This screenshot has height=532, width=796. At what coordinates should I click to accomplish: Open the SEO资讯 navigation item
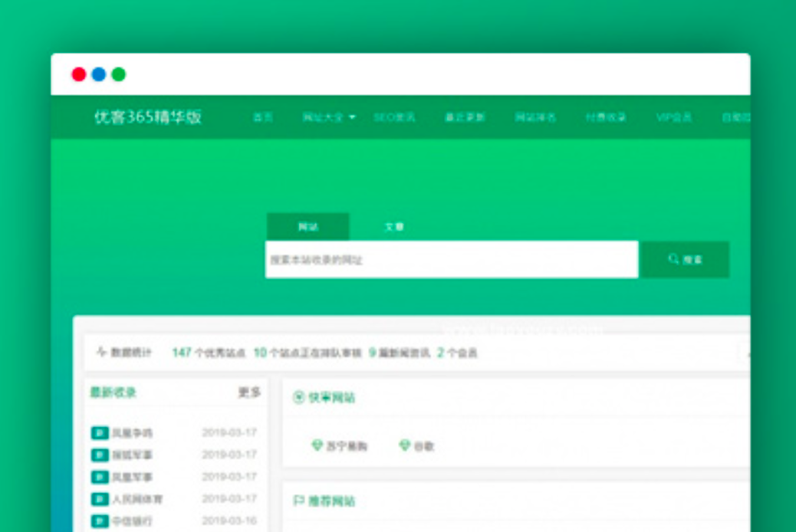pos(394,117)
